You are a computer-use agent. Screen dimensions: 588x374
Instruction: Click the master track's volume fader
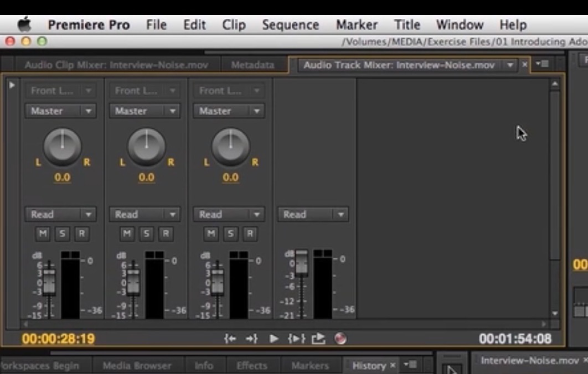coord(302,263)
